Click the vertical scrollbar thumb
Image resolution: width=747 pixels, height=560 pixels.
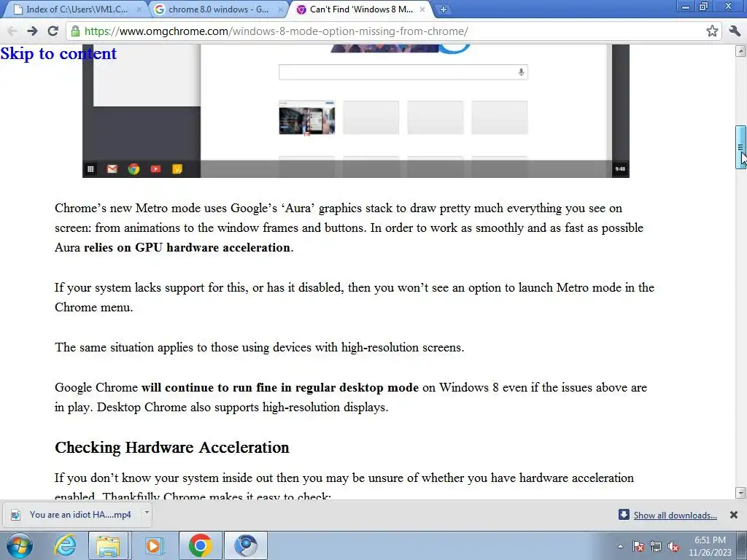[x=741, y=147]
